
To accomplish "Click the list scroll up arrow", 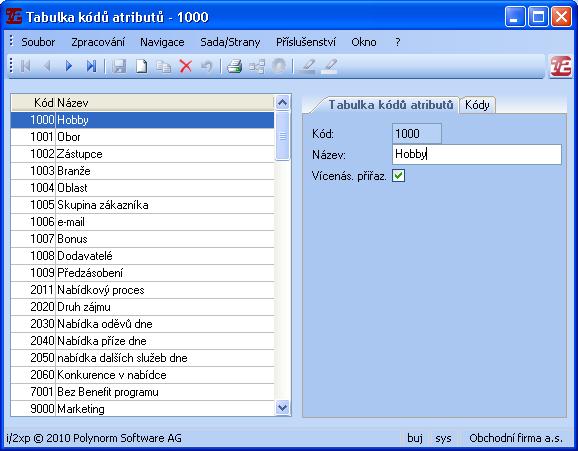I will click(x=282, y=103).
